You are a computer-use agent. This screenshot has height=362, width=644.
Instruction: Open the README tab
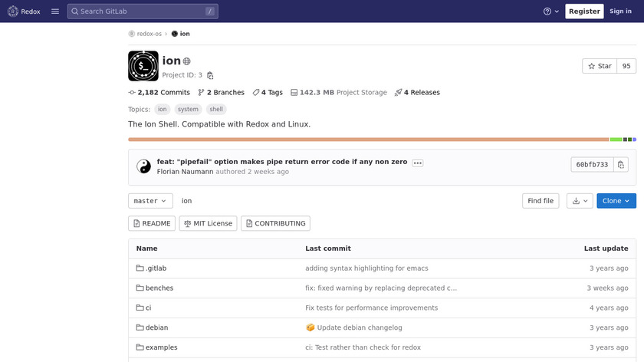coord(152,223)
